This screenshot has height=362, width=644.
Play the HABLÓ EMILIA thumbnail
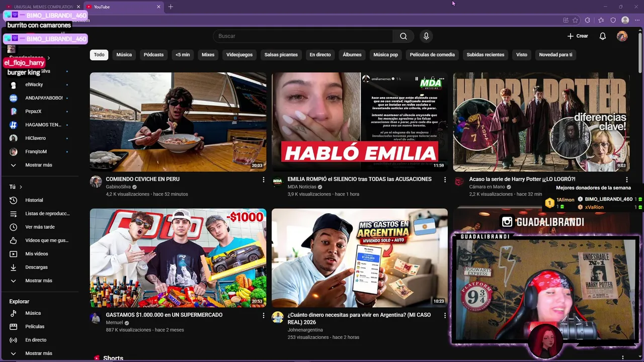[360, 122]
